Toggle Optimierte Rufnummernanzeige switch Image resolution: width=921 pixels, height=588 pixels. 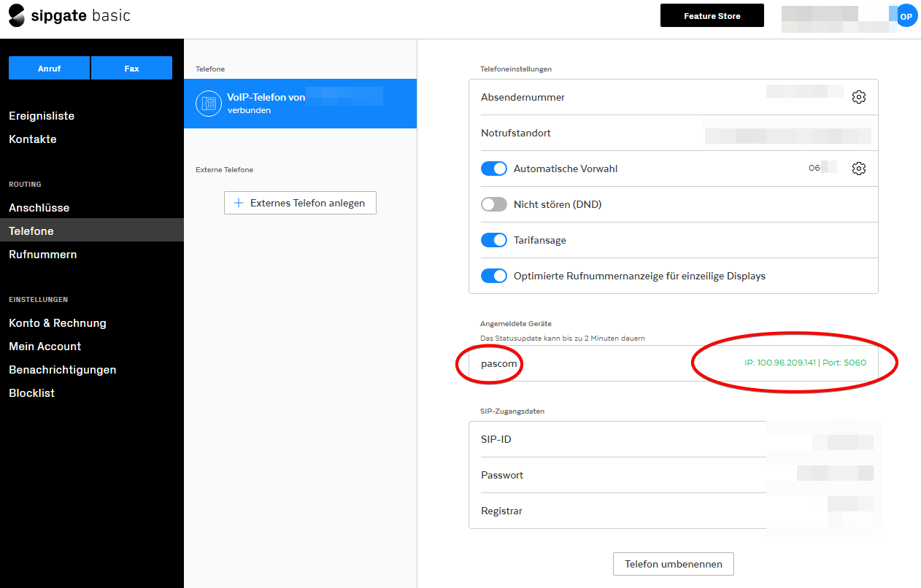click(494, 276)
